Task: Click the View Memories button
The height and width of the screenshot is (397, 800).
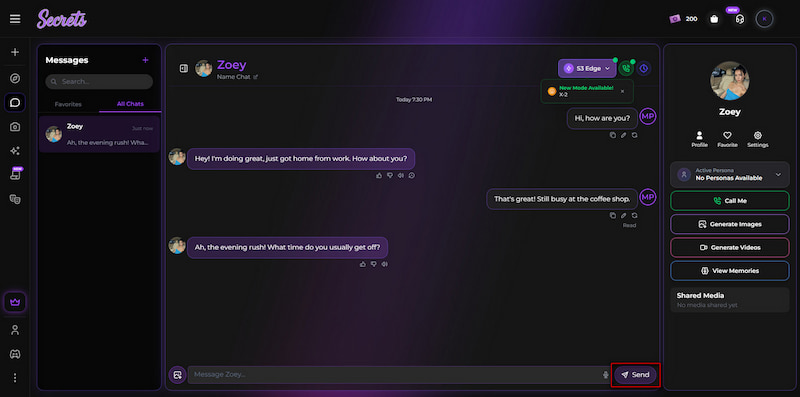Action: 730,271
